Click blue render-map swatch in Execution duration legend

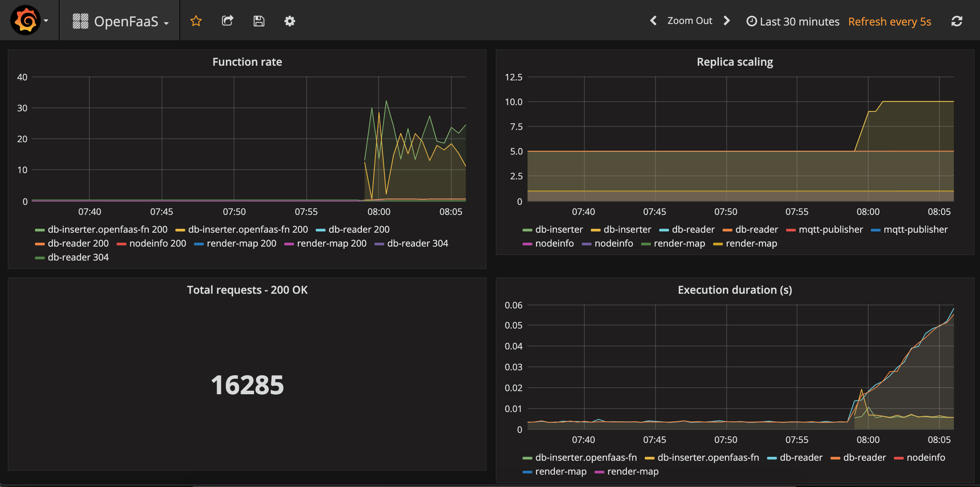coord(527,472)
